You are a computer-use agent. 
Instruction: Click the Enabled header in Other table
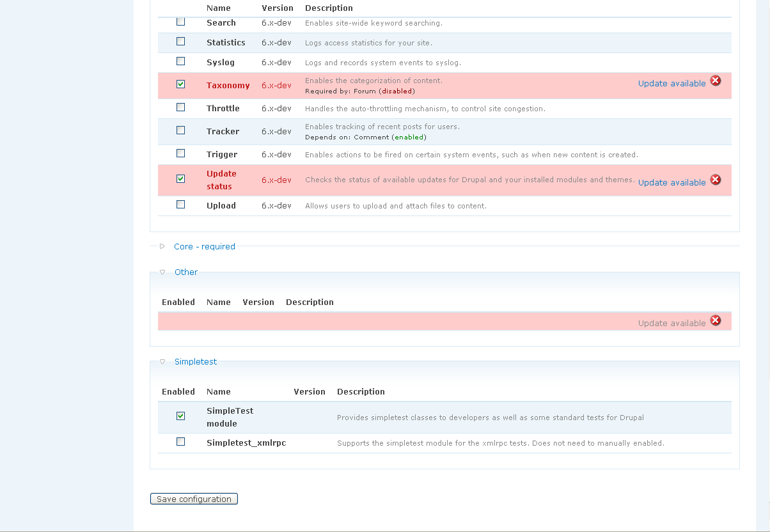coord(178,302)
